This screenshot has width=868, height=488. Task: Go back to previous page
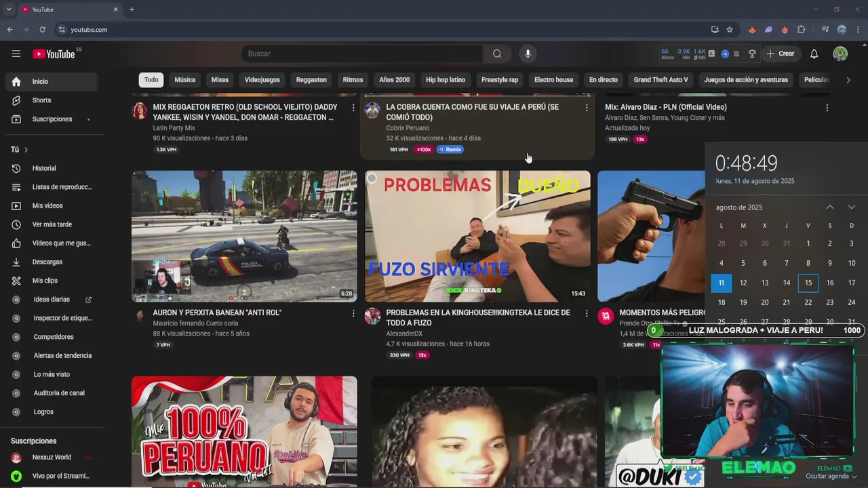point(9,30)
